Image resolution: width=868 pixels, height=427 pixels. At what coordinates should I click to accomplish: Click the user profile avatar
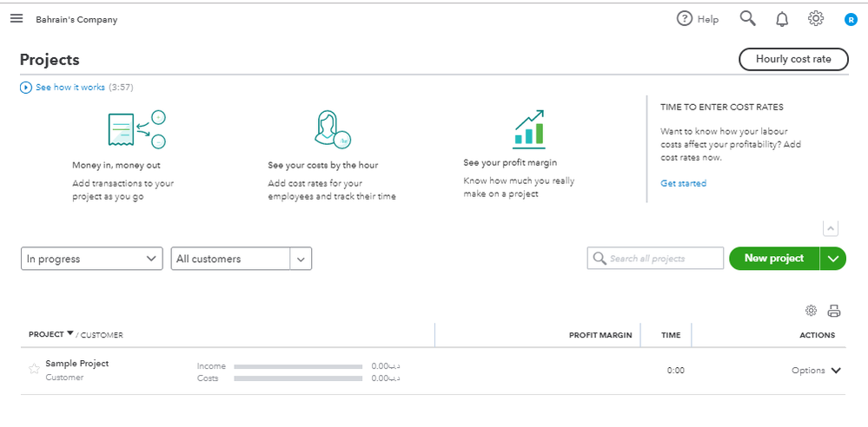[x=851, y=19]
